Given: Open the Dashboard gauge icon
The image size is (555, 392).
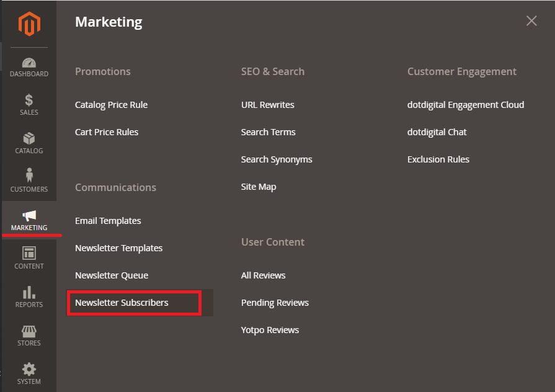Looking at the screenshot, I should tap(29, 63).
